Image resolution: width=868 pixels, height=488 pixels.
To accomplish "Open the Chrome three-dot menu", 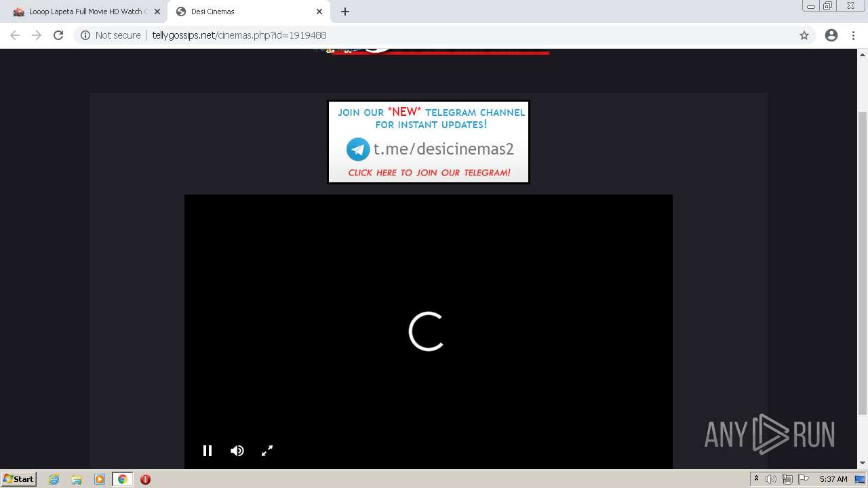I will click(854, 35).
